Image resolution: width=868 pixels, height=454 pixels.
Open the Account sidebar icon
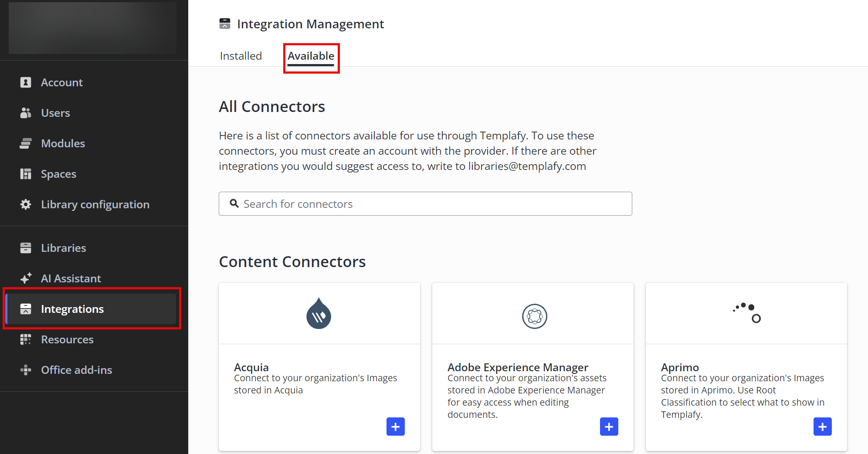tap(26, 82)
